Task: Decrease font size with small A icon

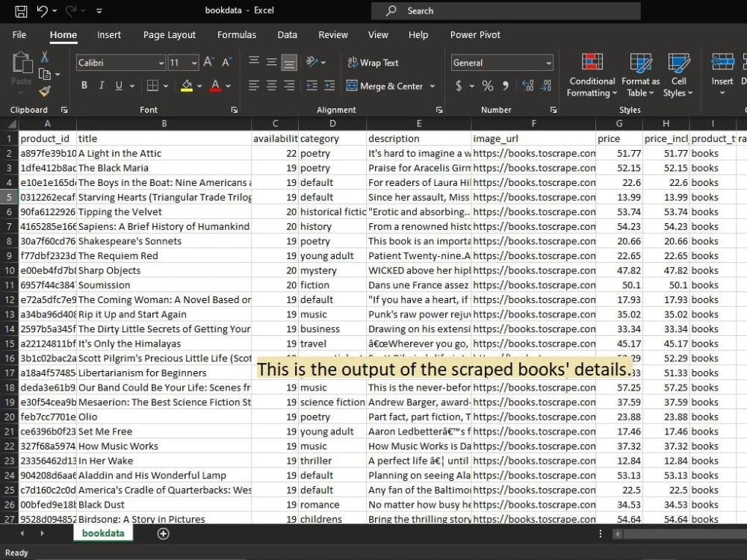Action: point(226,62)
